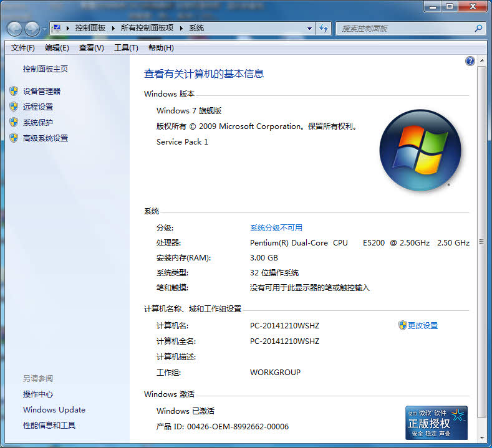492x448 pixels.
Task: Open 设备管理器 from the left sidebar
Action: [42, 91]
